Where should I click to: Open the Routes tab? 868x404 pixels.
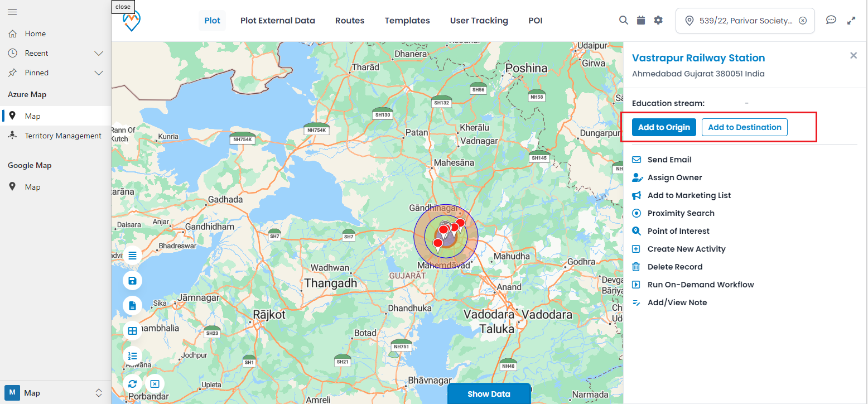click(x=350, y=21)
